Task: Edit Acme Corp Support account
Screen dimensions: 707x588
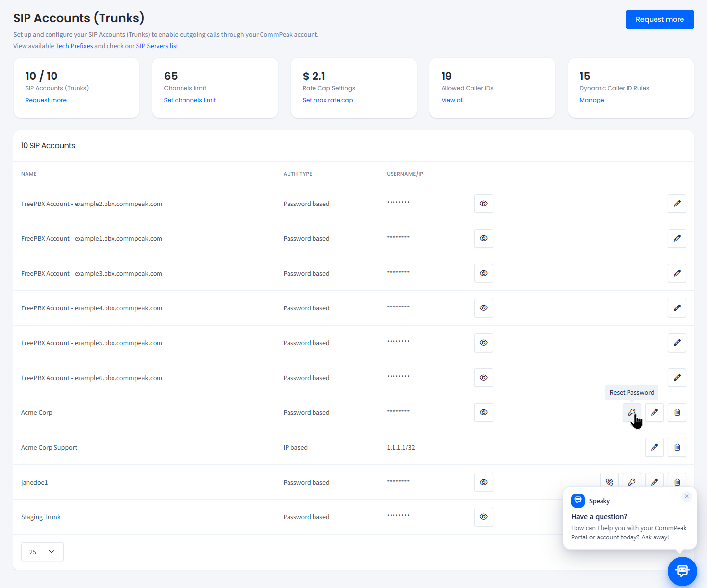Action: pos(654,447)
